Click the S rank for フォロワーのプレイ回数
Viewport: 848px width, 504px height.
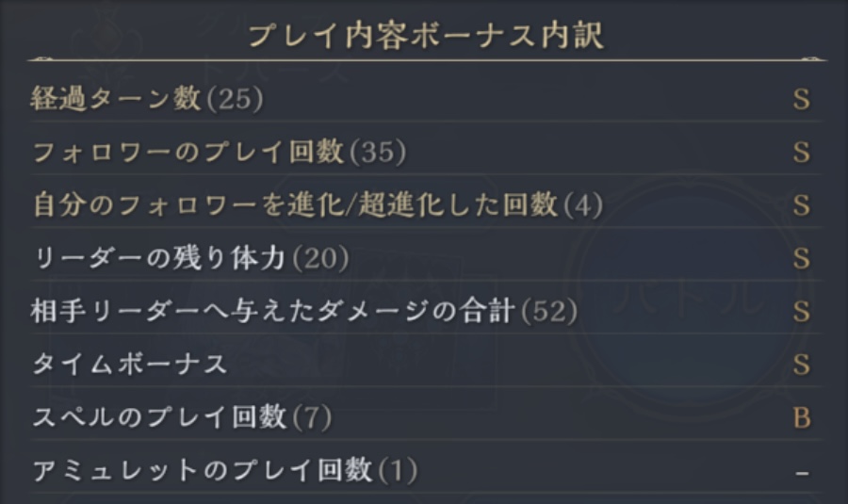point(802,153)
